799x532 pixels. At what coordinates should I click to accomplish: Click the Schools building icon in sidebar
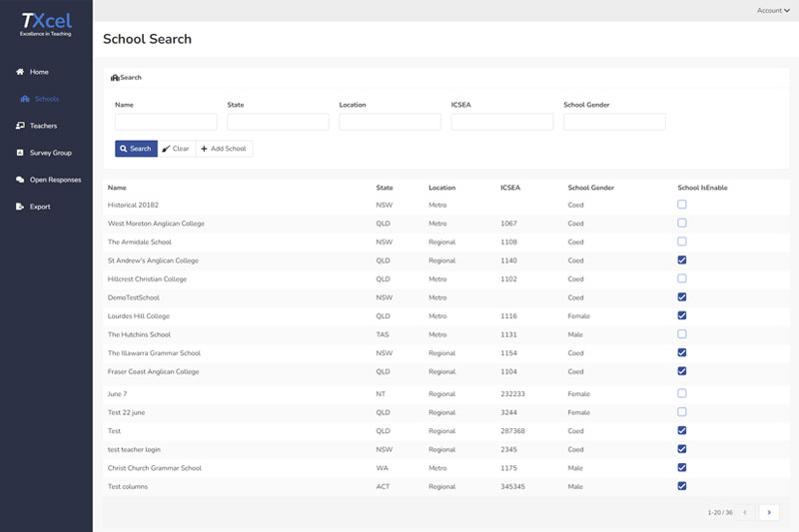24,99
